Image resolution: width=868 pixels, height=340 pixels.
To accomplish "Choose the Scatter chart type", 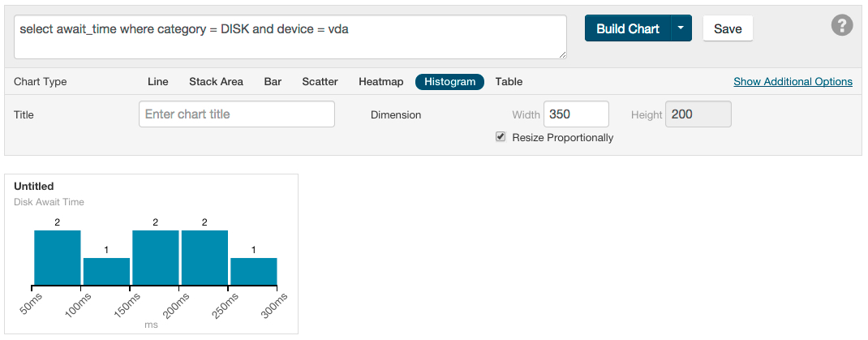I will coord(320,81).
